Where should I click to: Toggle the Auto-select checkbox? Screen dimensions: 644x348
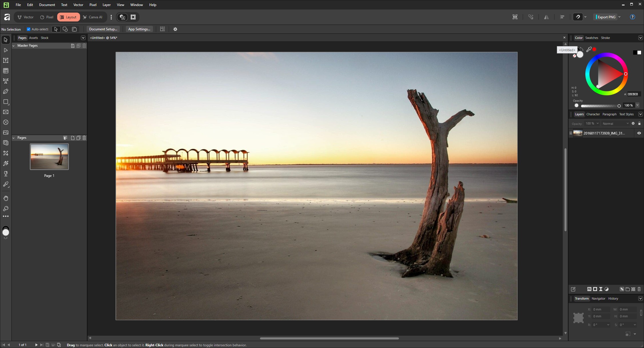(x=29, y=29)
